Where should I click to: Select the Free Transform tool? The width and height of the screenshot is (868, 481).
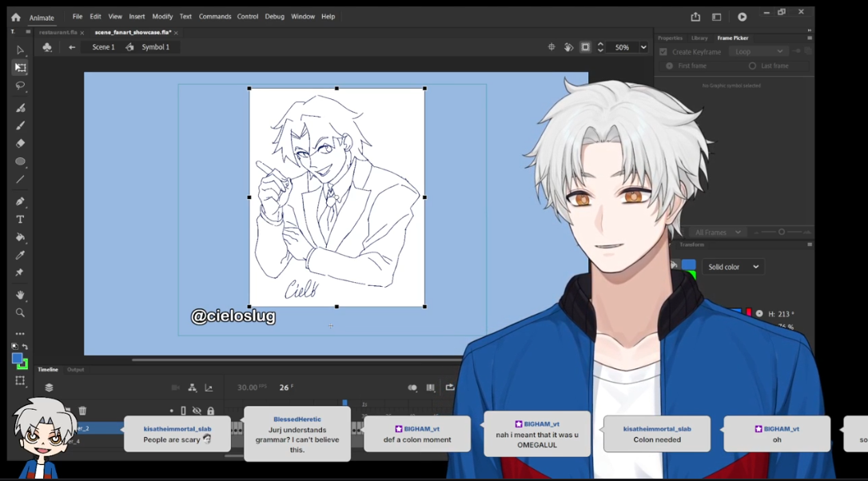pyautogui.click(x=21, y=68)
